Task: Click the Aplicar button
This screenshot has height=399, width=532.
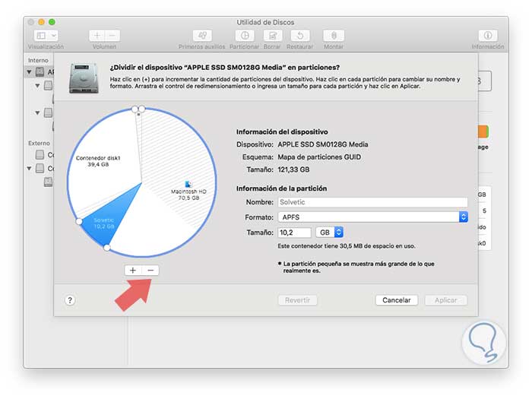Action: coord(446,300)
